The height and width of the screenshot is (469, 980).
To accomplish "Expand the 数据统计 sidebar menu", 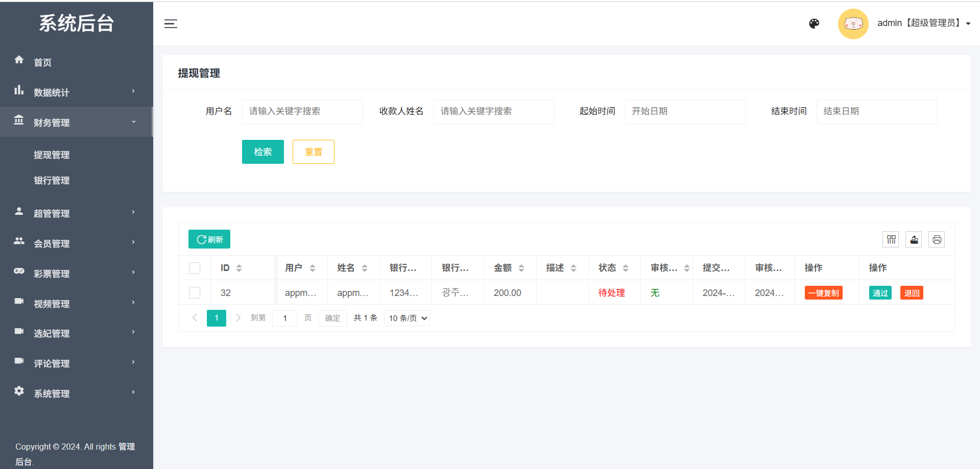I will pos(77,92).
